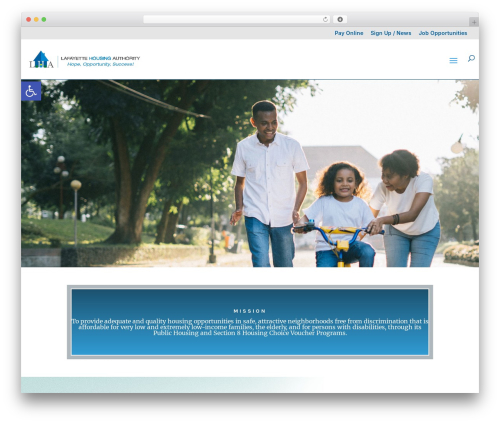Click the mission statement paragraph
The image size is (500, 423).
click(x=250, y=327)
